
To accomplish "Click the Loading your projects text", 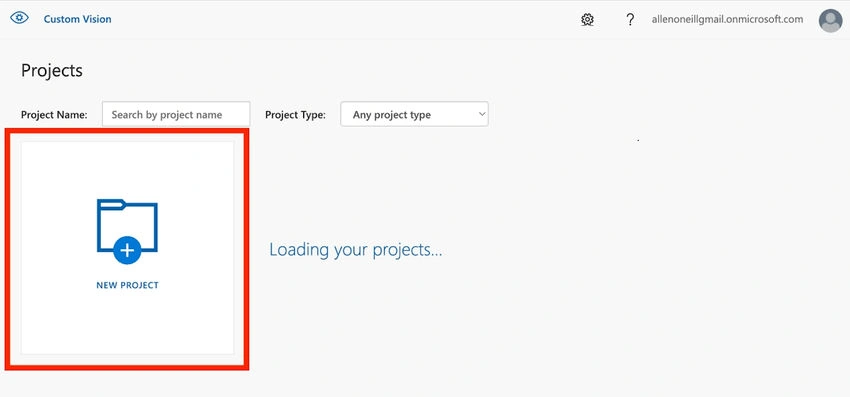I will coord(356,250).
